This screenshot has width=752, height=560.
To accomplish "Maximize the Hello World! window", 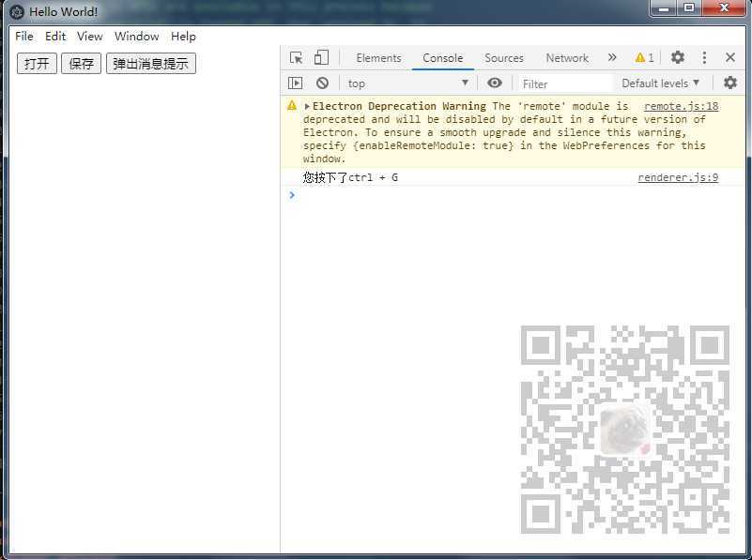I will [689, 8].
